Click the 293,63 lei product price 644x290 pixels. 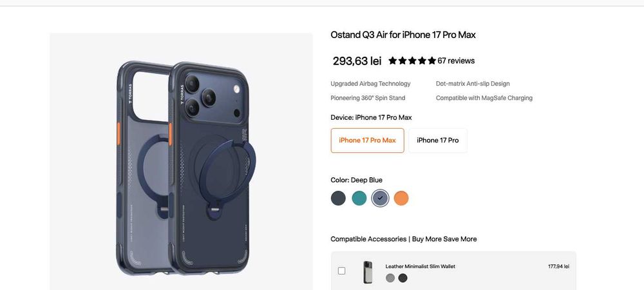click(357, 61)
